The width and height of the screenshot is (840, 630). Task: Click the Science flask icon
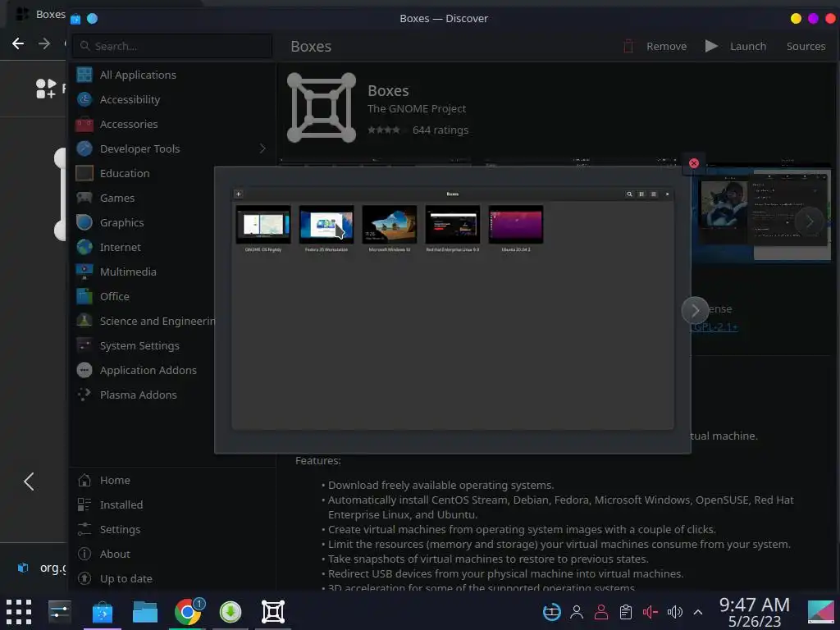[x=84, y=321]
